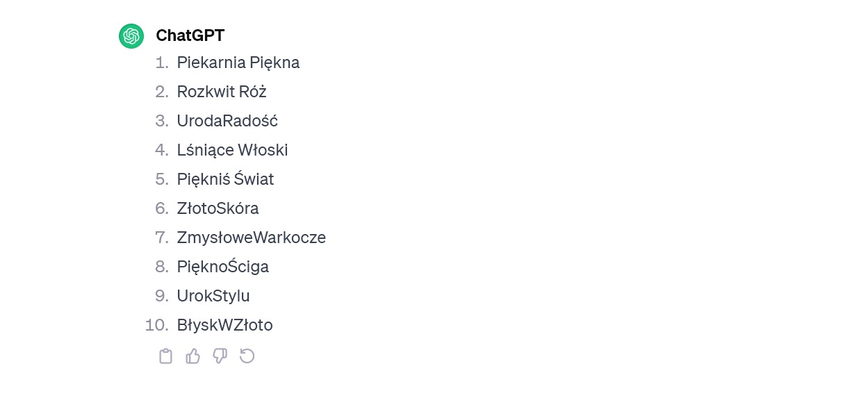Click the word Świat in item five
This screenshot has width=868, height=407.
pos(254,179)
